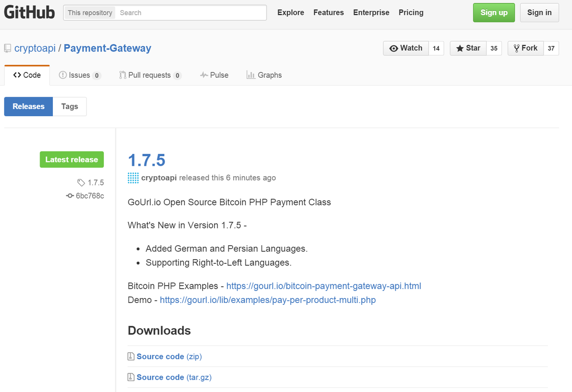Click the repository book icon beside cryptoapi
This screenshot has height=392, width=572.
coord(8,48)
